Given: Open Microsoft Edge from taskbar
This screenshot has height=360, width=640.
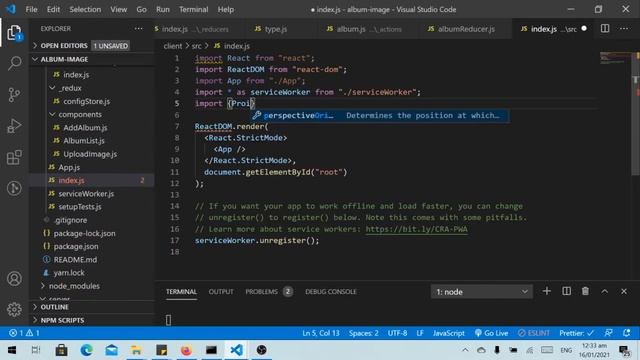Looking at the screenshot, I should coord(87,350).
